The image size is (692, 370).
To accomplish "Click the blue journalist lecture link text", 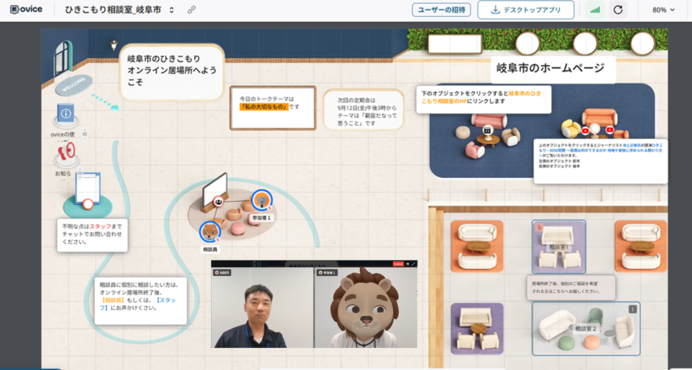I will pyautogui.click(x=602, y=150).
